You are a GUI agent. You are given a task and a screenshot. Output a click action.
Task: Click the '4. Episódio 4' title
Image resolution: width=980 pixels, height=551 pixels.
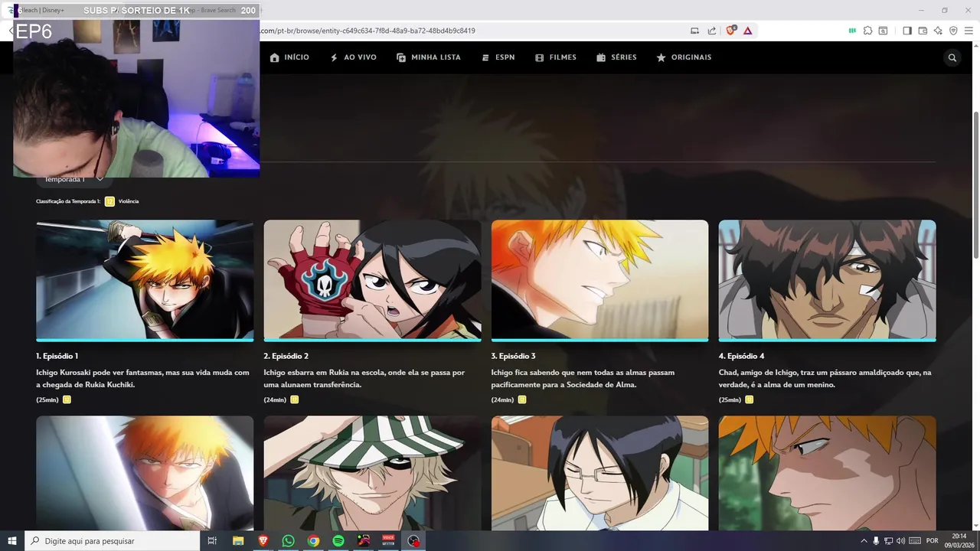pos(742,356)
